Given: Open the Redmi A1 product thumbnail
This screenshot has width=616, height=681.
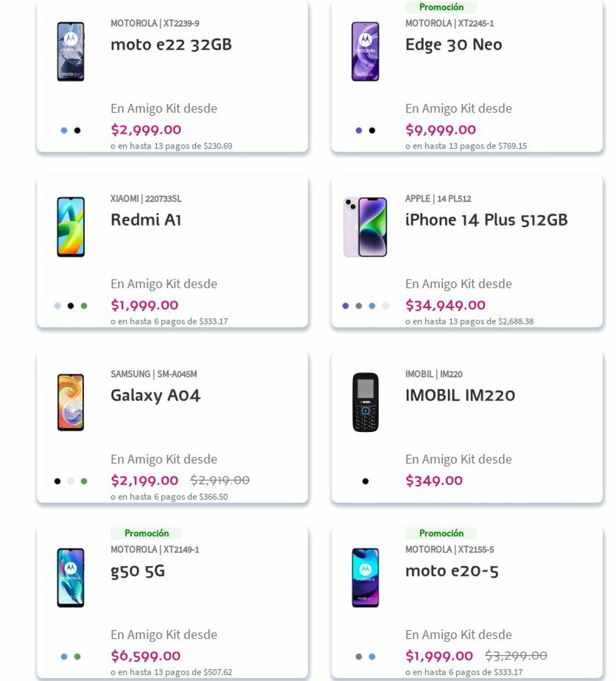Looking at the screenshot, I should 70,226.
